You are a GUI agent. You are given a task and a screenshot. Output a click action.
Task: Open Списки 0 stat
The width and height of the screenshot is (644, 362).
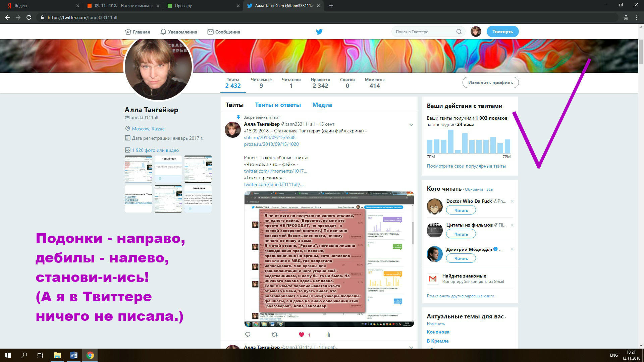pyautogui.click(x=347, y=83)
